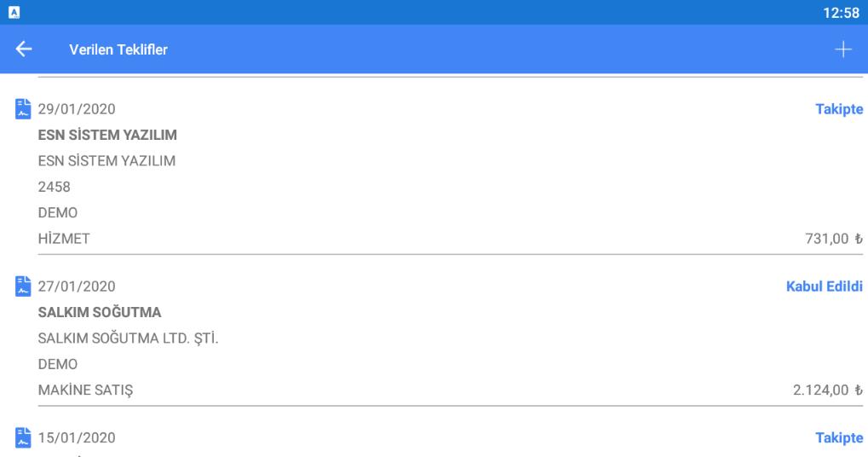Viewport: 868px width, 457px height.
Task: Tap the keyboard indicator in status bar
Action: pos(14,12)
